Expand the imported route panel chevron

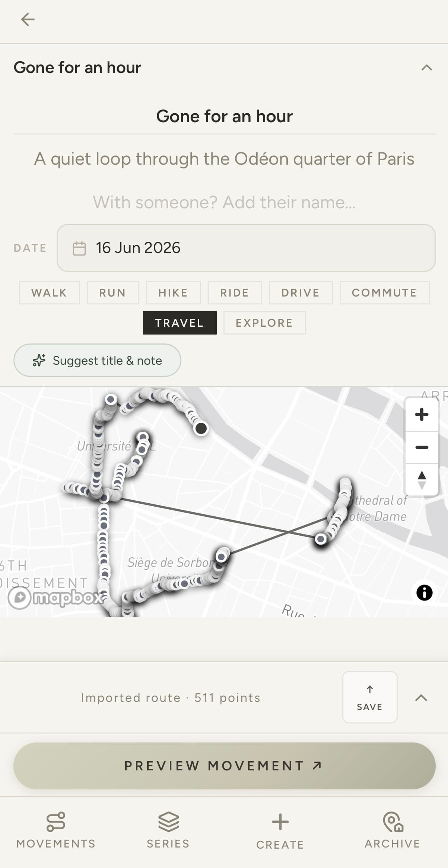pyautogui.click(x=421, y=698)
